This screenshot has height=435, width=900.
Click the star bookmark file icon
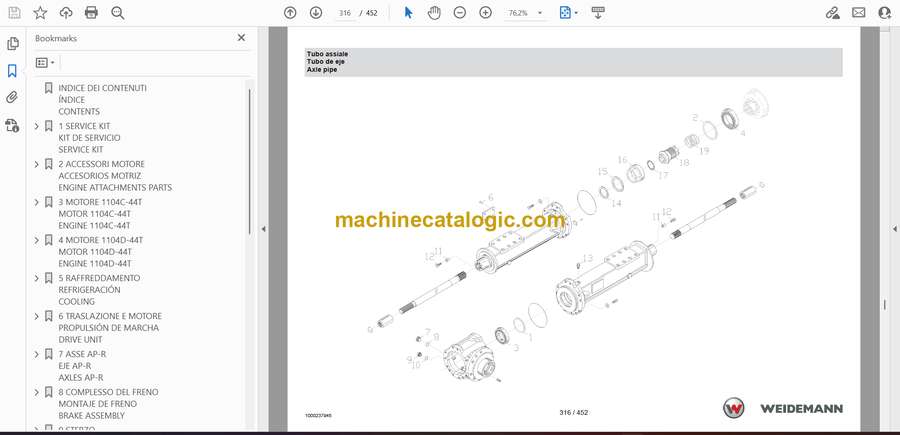click(40, 13)
